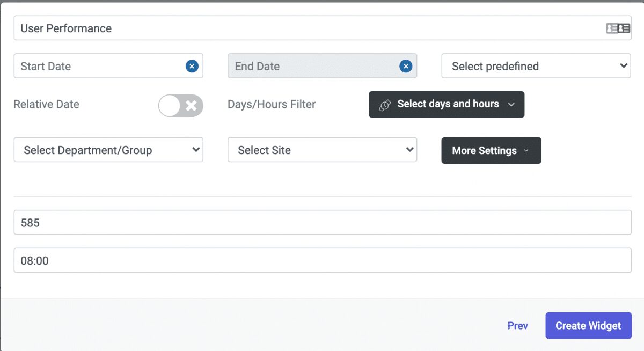Click the User Performance title field

click(306, 28)
